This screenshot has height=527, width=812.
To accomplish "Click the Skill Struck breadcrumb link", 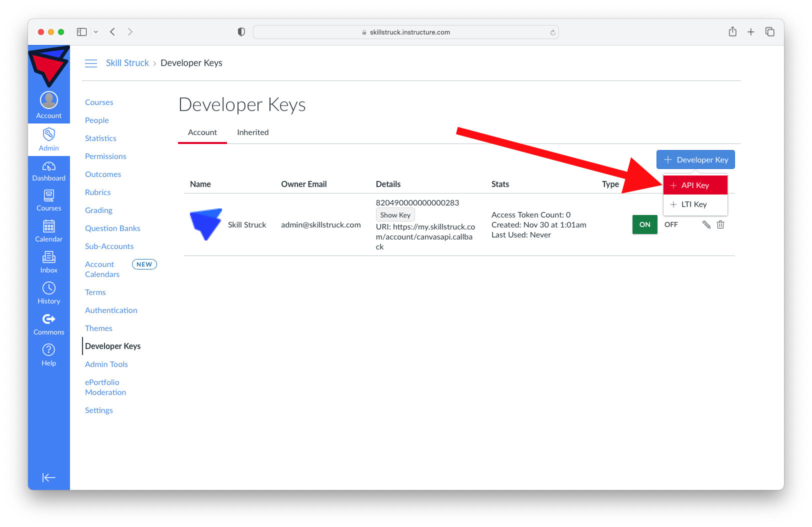I will click(x=127, y=63).
